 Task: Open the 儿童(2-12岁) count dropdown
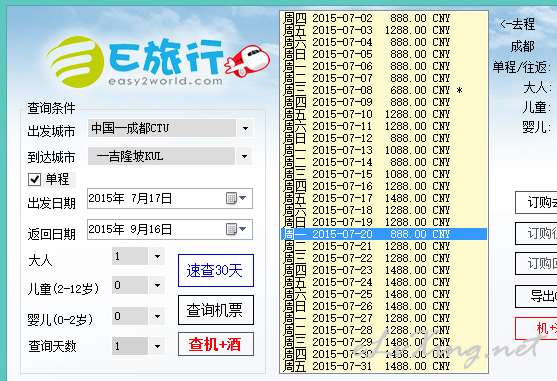[x=157, y=285]
